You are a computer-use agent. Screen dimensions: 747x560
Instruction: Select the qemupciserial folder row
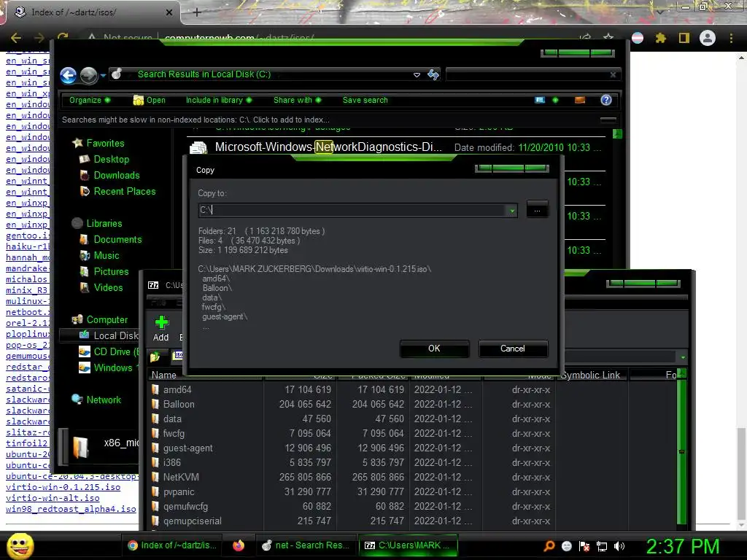tap(412, 521)
